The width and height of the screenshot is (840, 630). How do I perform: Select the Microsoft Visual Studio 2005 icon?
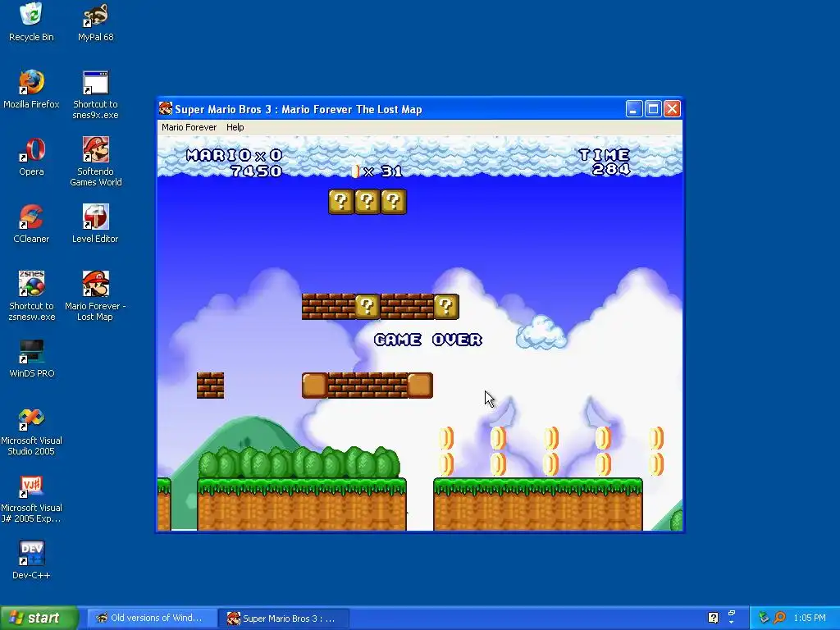[x=31, y=431]
